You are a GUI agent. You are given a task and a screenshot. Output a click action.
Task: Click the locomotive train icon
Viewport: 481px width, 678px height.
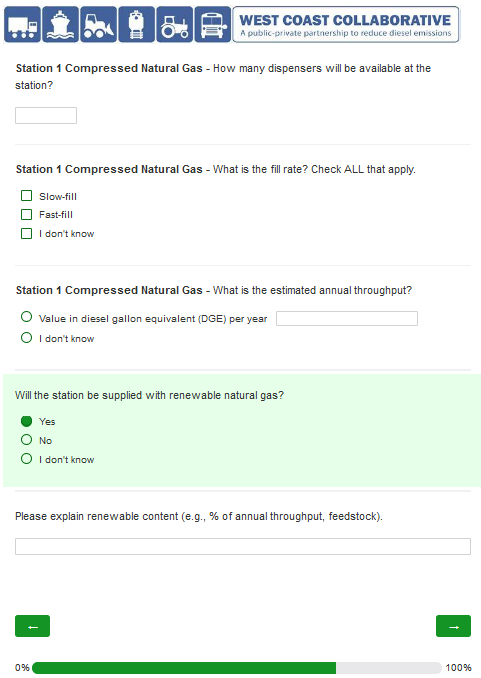tap(137, 25)
